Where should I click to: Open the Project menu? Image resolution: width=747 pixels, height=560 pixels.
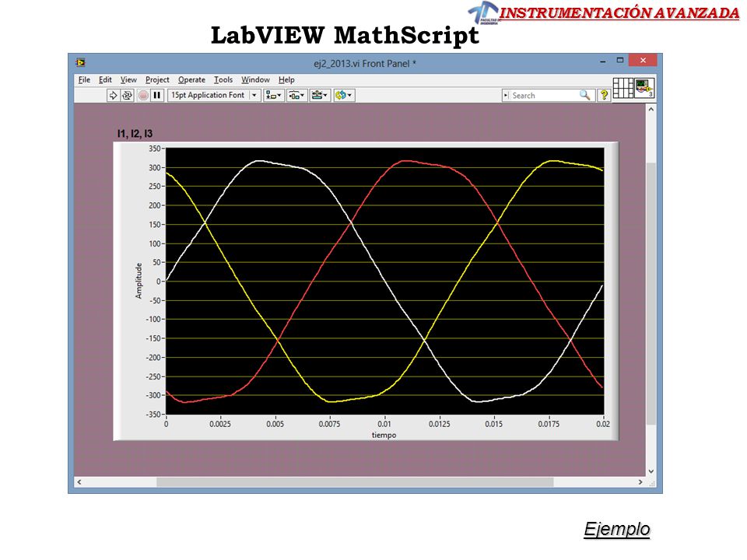click(x=157, y=79)
